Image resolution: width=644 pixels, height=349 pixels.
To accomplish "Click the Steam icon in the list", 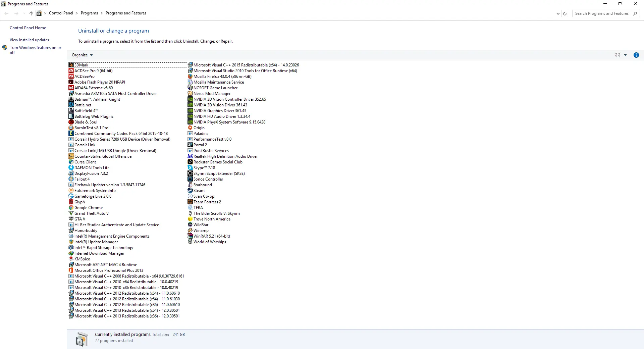I will pyautogui.click(x=190, y=191).
